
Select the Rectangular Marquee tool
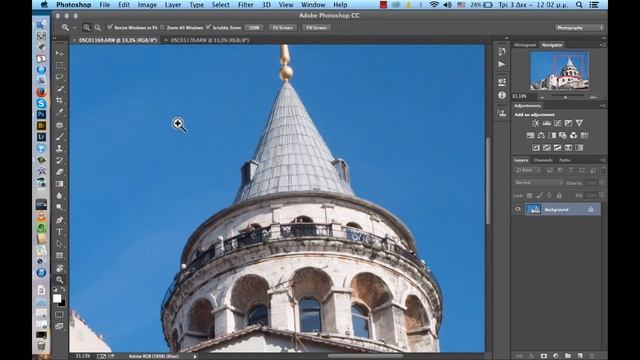click(x=60, y=65)
